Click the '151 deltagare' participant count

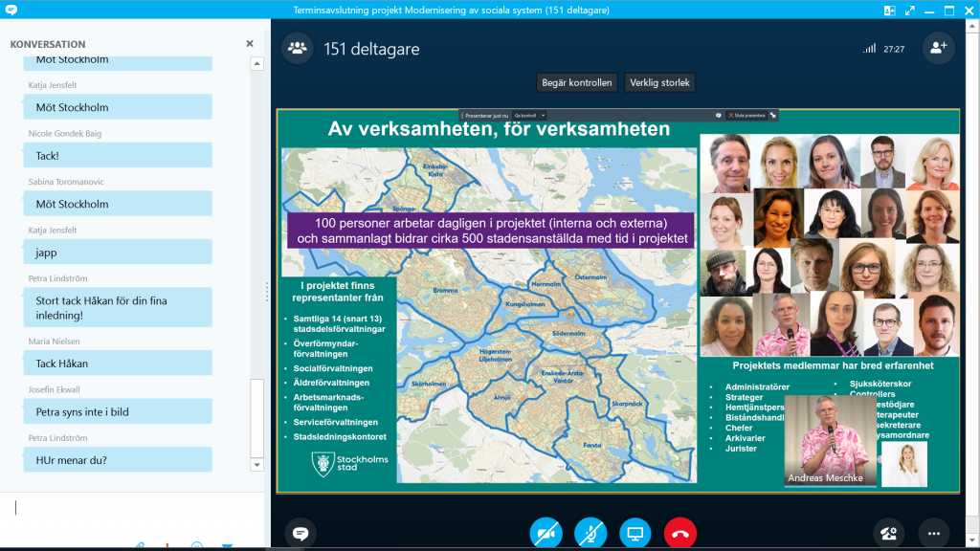[x=371, y=49]
